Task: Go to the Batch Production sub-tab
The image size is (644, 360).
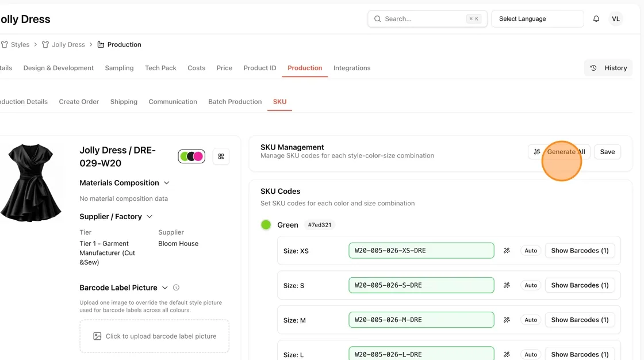Action: [x=235, y=102]
